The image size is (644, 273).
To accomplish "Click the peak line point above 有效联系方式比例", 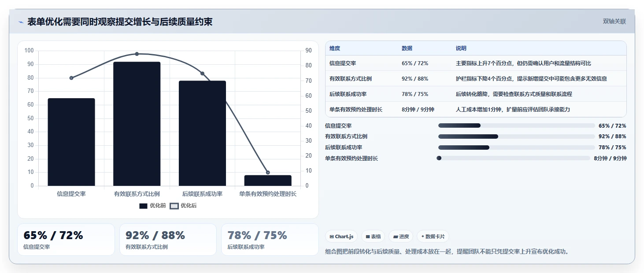I will [x=137, y=54].
